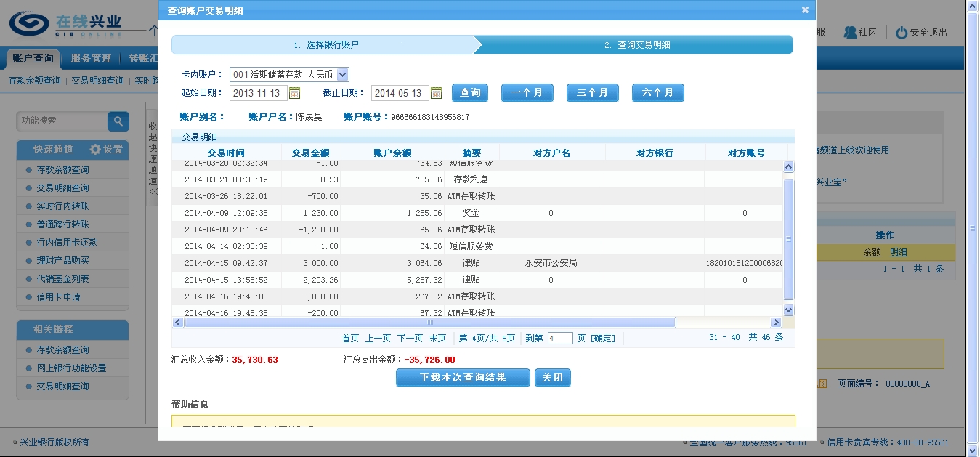The width and height of the screenshot is (980, 457).
Task: Close the 查询账户交易明细 dialog with X
Action: 805,10
